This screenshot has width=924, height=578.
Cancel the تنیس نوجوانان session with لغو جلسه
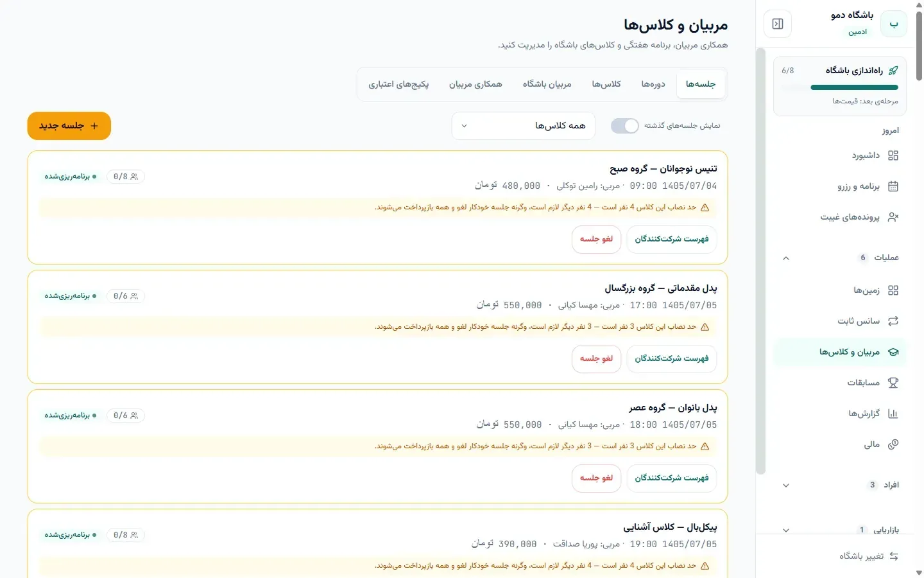597,239
